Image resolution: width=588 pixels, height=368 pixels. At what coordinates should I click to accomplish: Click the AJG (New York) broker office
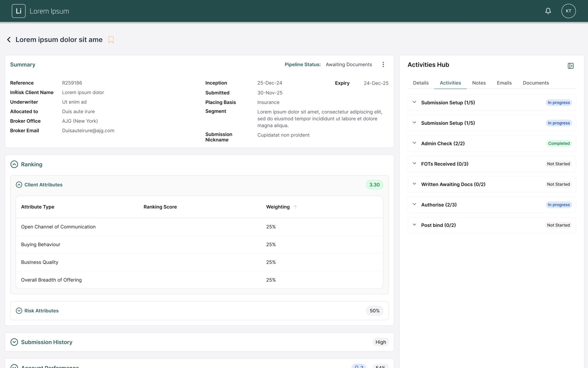[x=80, y=121]
